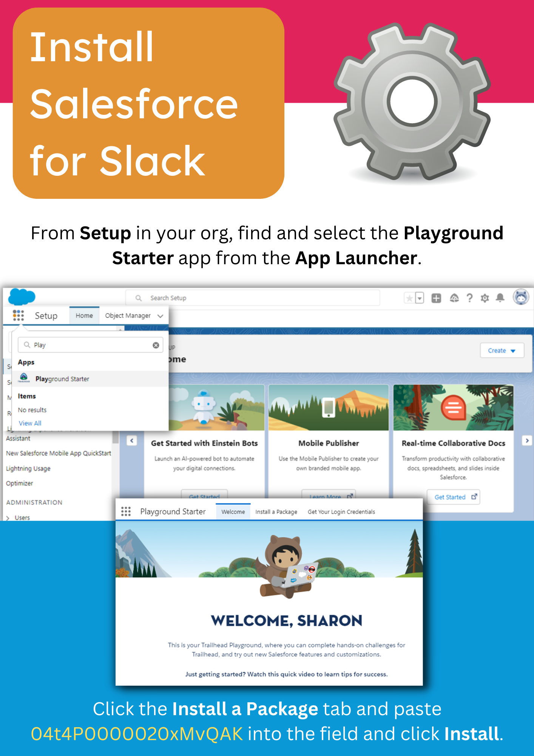
Task: Clear the App Launcher search text
Action: 156,345
